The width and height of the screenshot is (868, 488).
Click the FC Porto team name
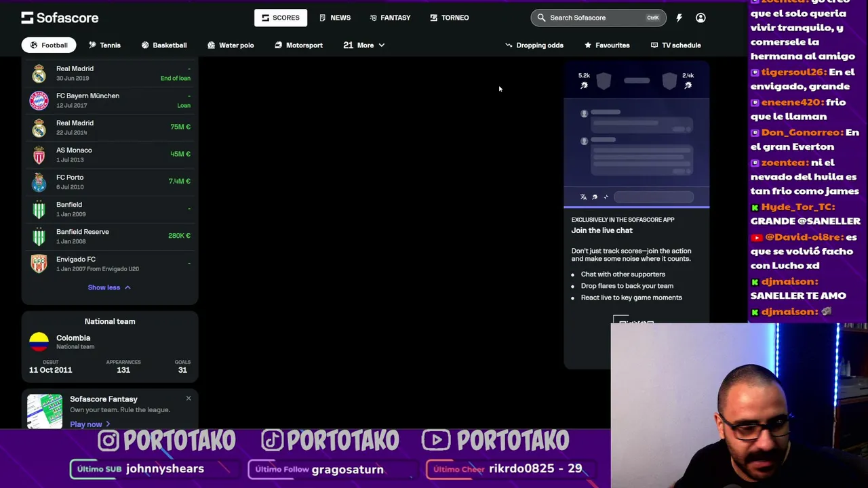click(x=70, y=177)
